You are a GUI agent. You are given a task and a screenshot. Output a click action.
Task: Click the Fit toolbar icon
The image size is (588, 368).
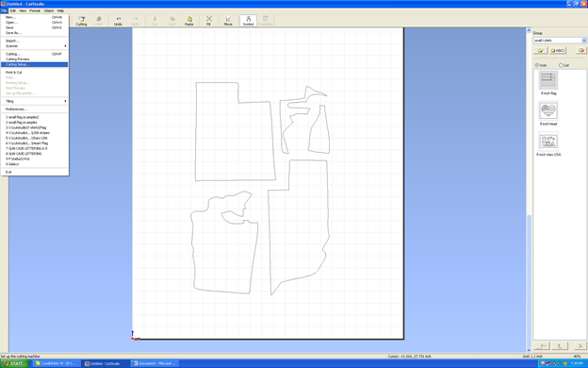click(208, 21)
